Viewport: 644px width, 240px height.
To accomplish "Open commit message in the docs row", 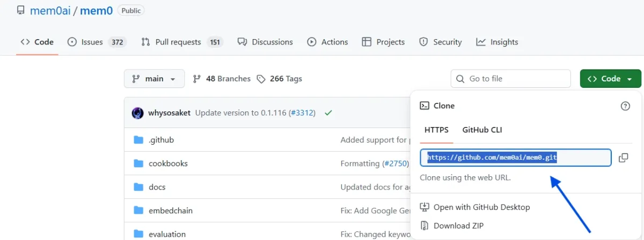I will tap(375, 187).
